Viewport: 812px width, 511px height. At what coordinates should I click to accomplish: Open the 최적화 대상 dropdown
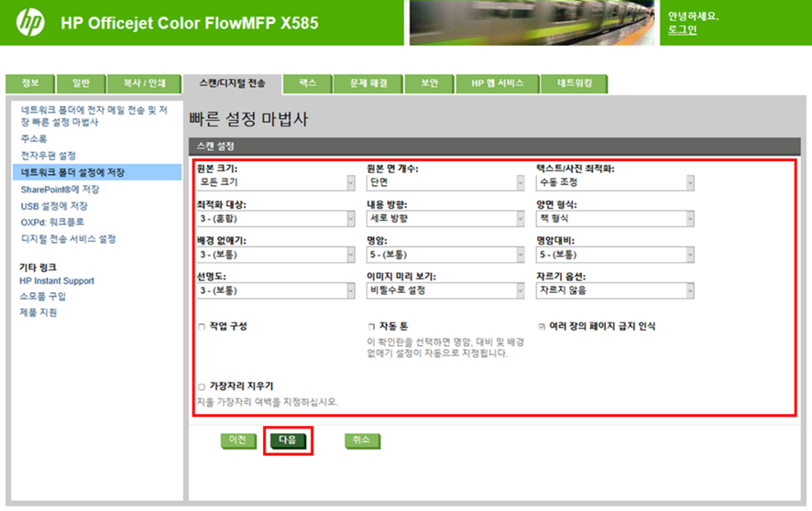click(x=276, y=219)
